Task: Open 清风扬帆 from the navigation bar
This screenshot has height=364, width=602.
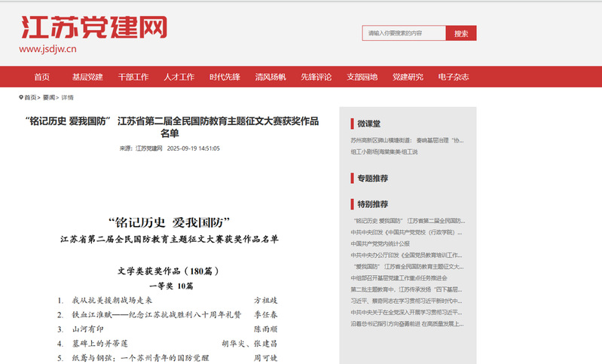Action: click(x=270, y=77)
